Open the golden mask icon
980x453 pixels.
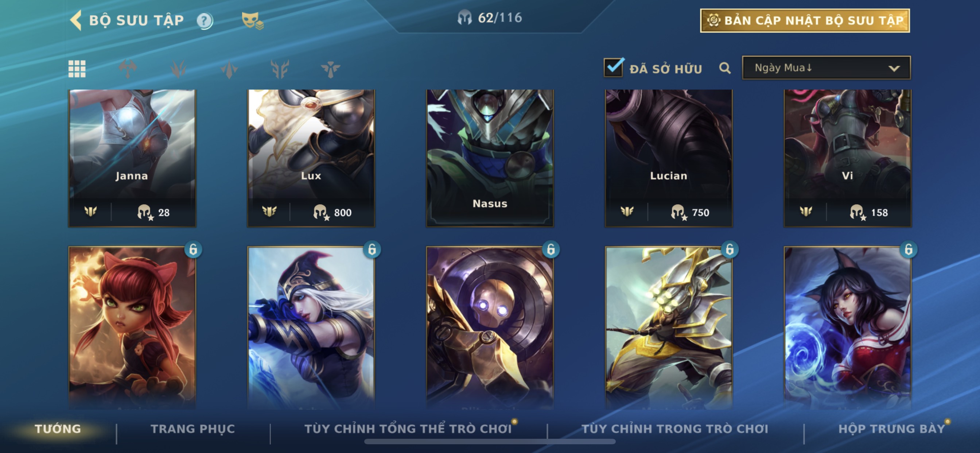pos(252,20)
